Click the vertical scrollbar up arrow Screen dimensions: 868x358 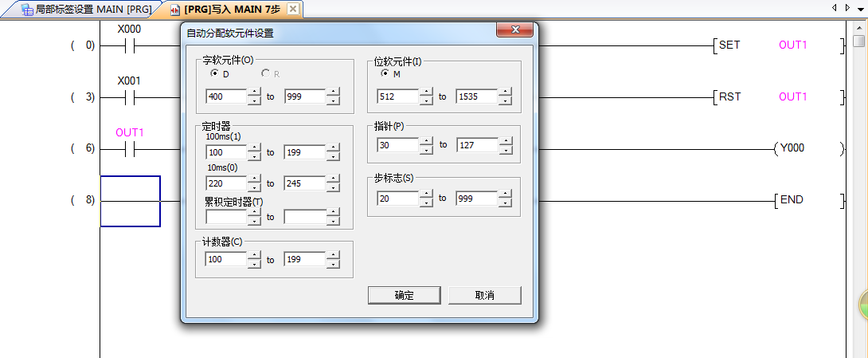coord(858,29)
